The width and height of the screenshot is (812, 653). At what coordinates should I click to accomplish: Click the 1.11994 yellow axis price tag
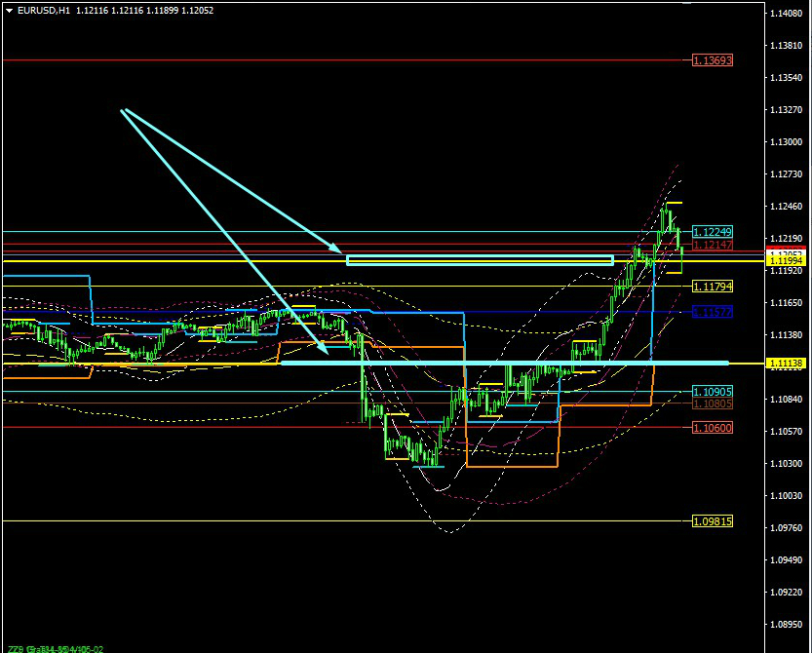pyautogui.click(x=786, y=261)
